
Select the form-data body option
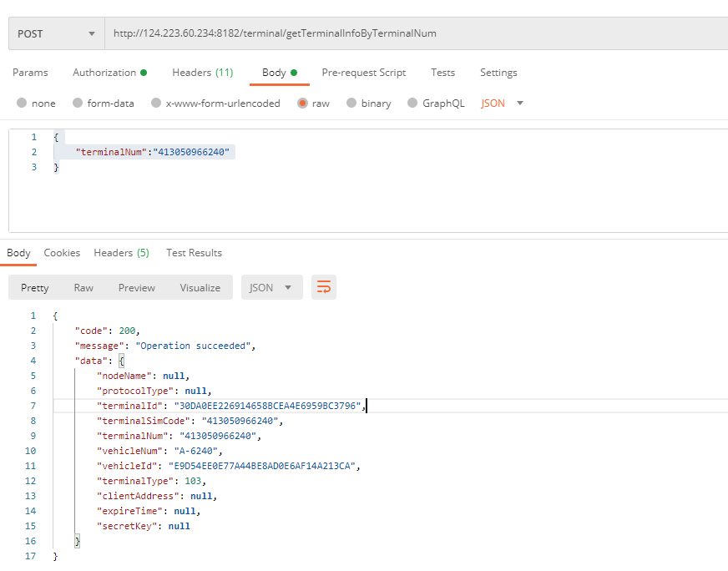pyautogui.click(x=78, y=104)
